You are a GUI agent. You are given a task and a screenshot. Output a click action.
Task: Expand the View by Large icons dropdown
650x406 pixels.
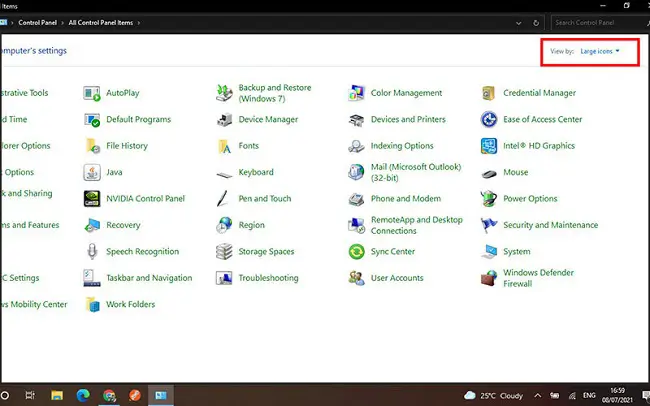(x=600, y=50)
